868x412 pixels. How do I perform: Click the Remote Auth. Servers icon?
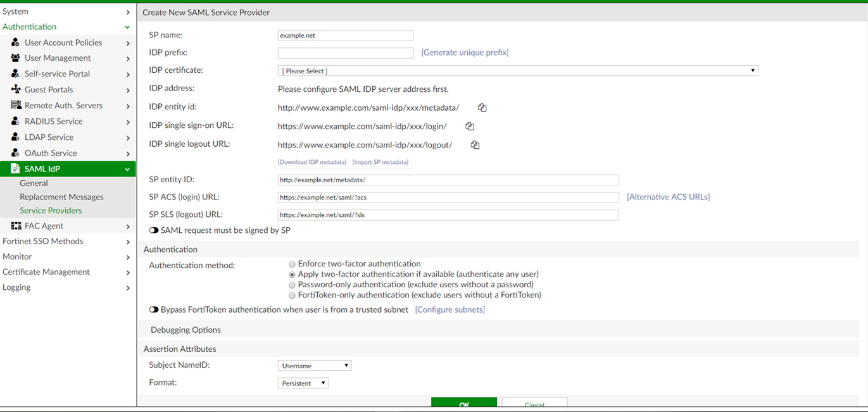(x=15, y=106)
